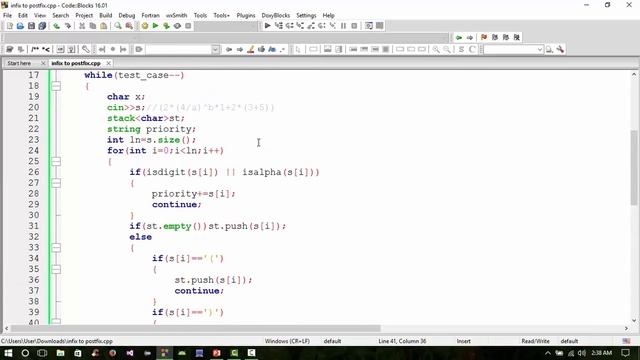The width and height of the screenshot is (640, 360).
Task: Open the Edit menu
Action: [x=23, y=15]
